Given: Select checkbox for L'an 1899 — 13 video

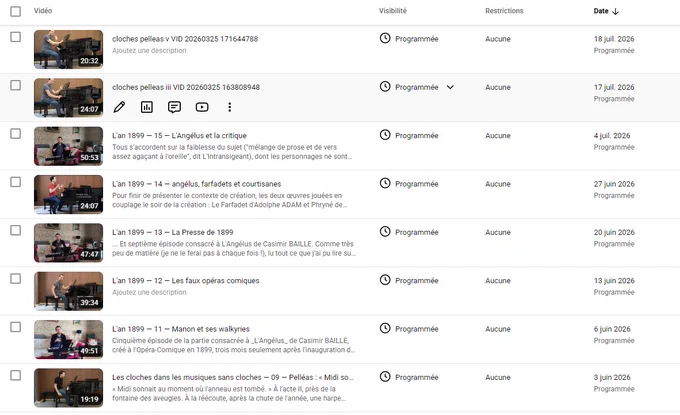Looking at the screenshot, I should point(16,230).
